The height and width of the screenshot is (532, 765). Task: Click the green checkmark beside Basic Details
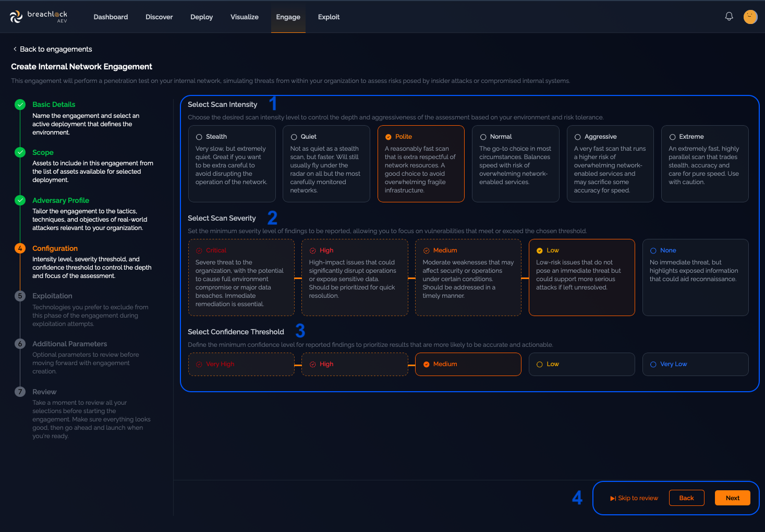tap(20, 104)
